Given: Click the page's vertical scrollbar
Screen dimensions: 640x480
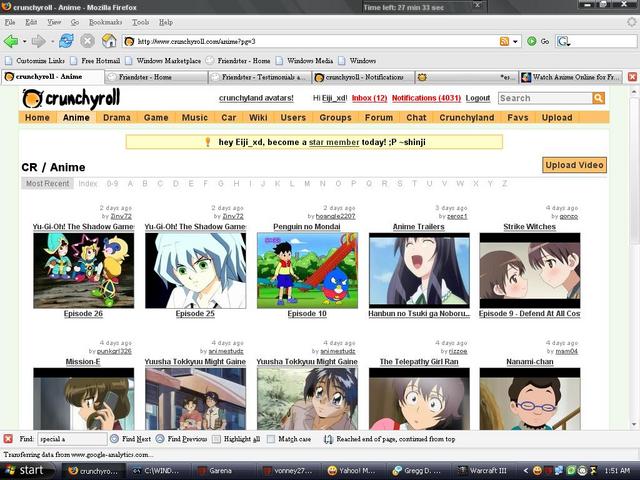Looking at the screenshot, I should [x=634, y=257].
